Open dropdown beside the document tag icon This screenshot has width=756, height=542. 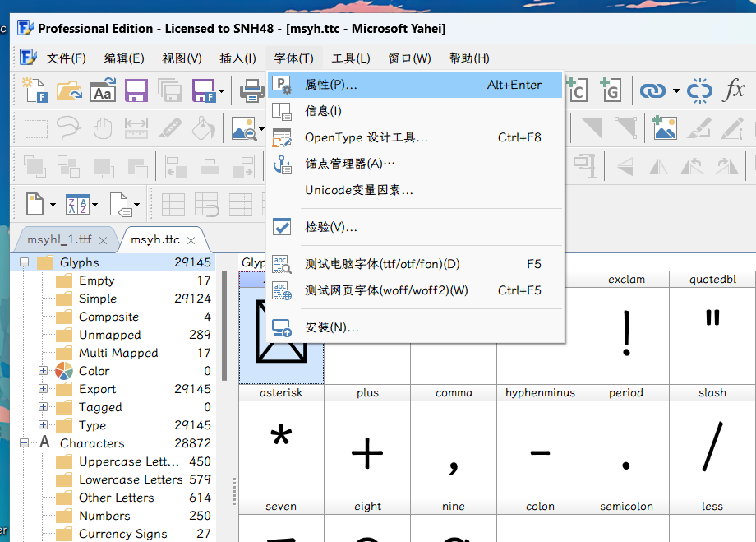(137, 205)
